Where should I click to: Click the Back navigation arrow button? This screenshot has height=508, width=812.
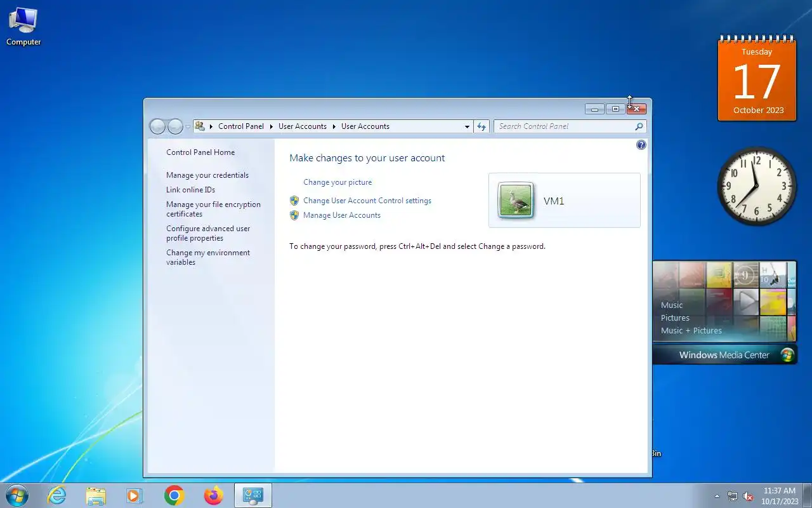157,126
